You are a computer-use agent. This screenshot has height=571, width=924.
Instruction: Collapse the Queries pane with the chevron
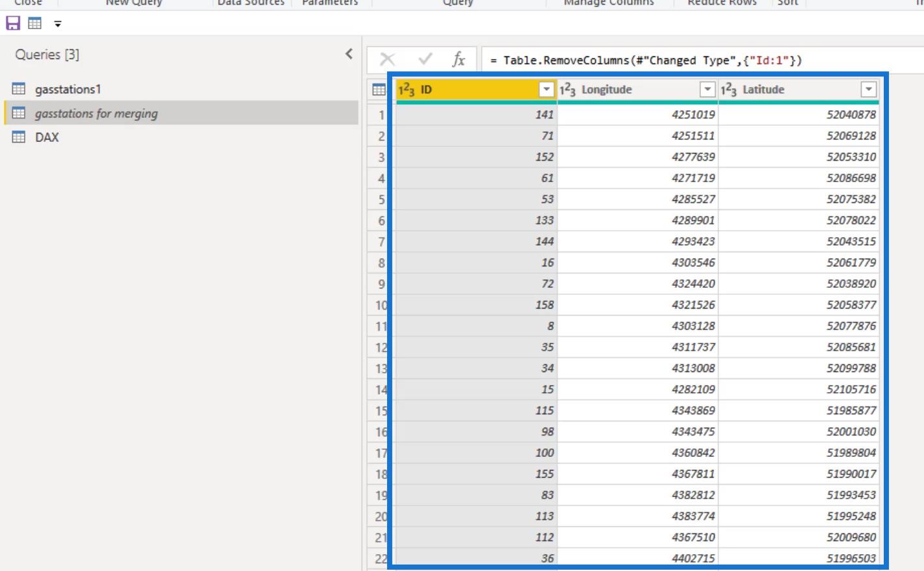349,54
